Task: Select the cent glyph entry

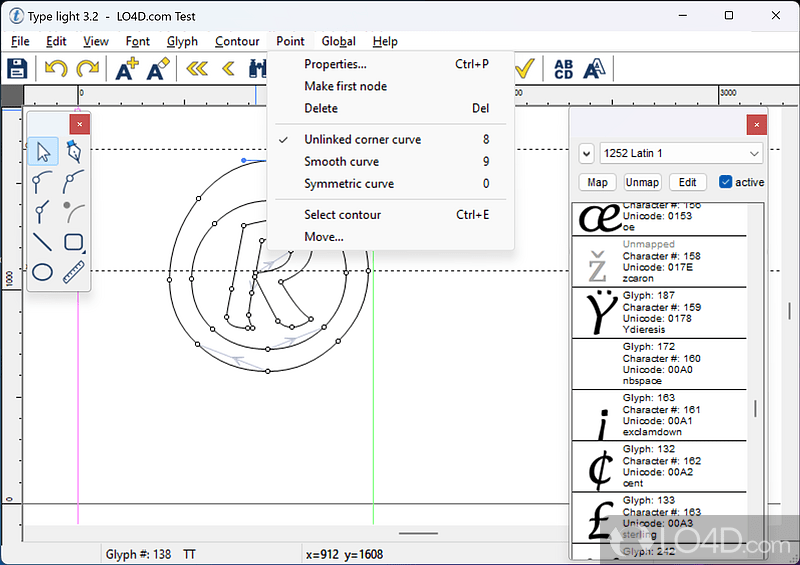Action: click(x=659, y=466)
